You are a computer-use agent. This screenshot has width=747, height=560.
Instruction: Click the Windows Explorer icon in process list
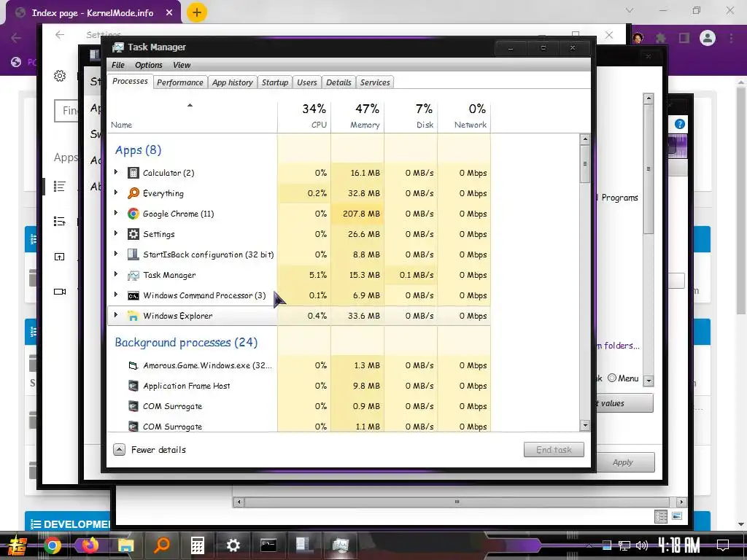click(x=133, y=316)
